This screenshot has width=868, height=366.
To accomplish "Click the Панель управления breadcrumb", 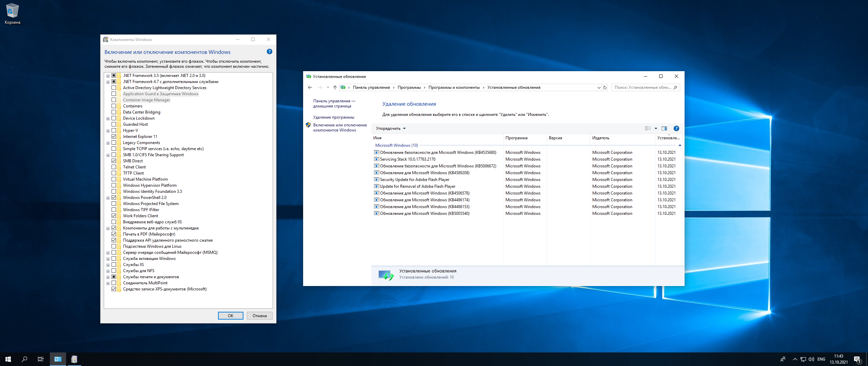I will tap(371, 87).
